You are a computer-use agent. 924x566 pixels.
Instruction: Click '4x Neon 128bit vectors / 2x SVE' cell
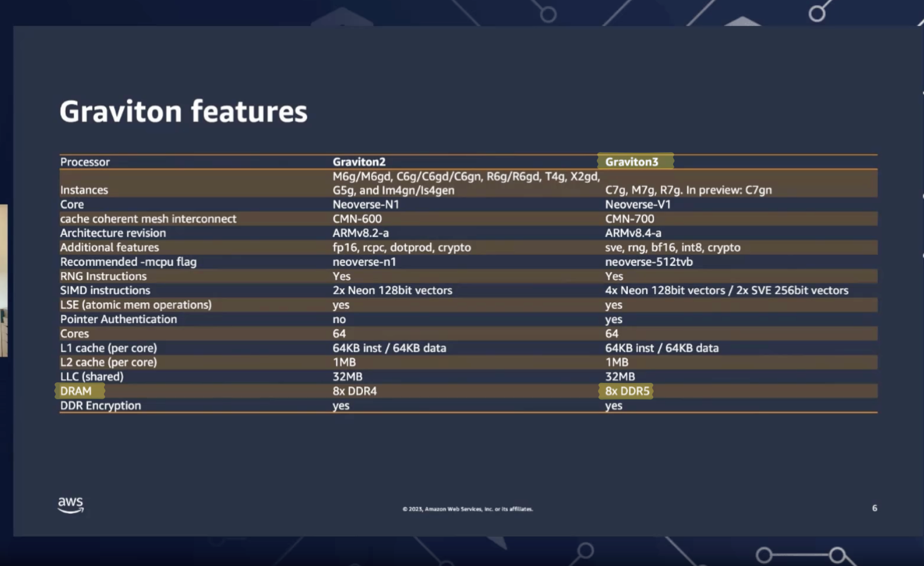pos(727,290)
